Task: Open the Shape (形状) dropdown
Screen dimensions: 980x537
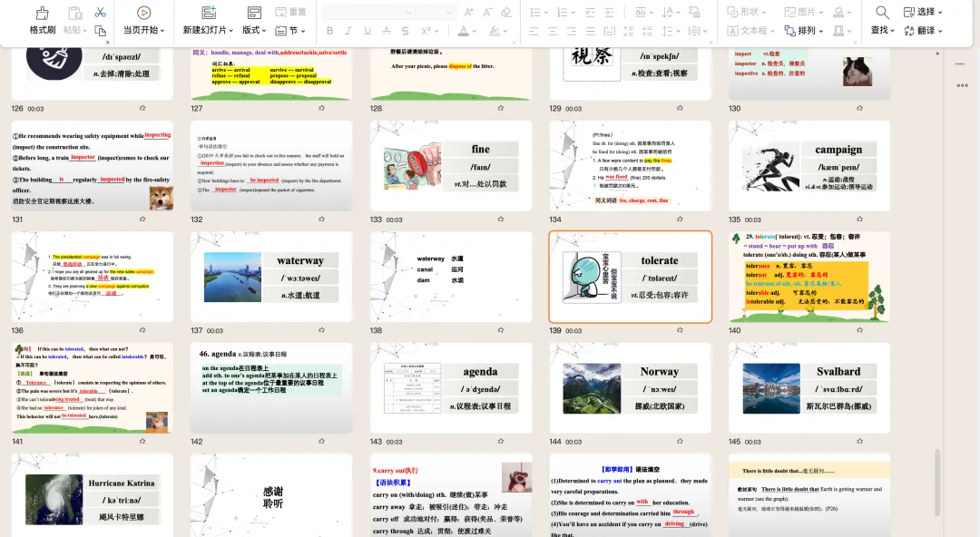Action: (746, 12)
